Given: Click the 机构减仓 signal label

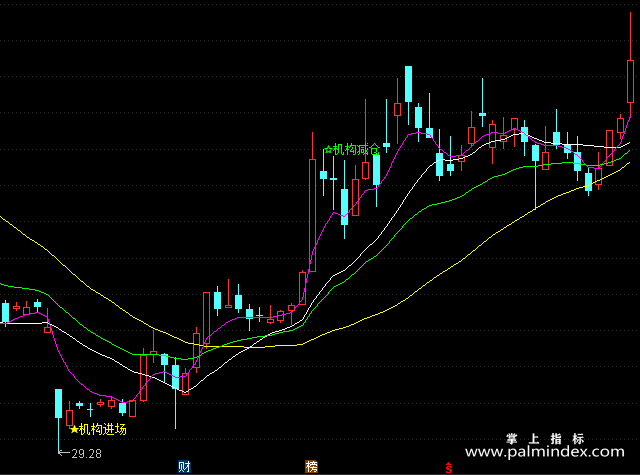Looking at the screenshot, I should (x=357, y=149).
